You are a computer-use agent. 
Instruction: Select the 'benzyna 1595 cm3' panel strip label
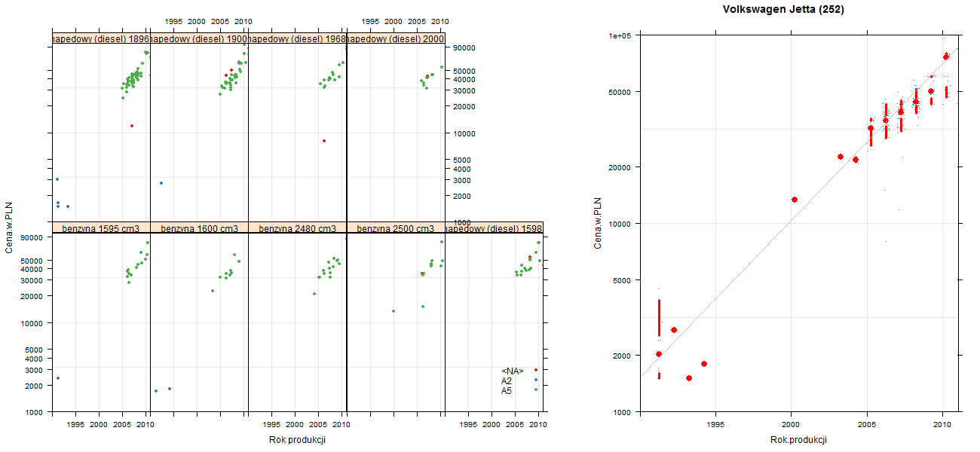coord(101,228)
